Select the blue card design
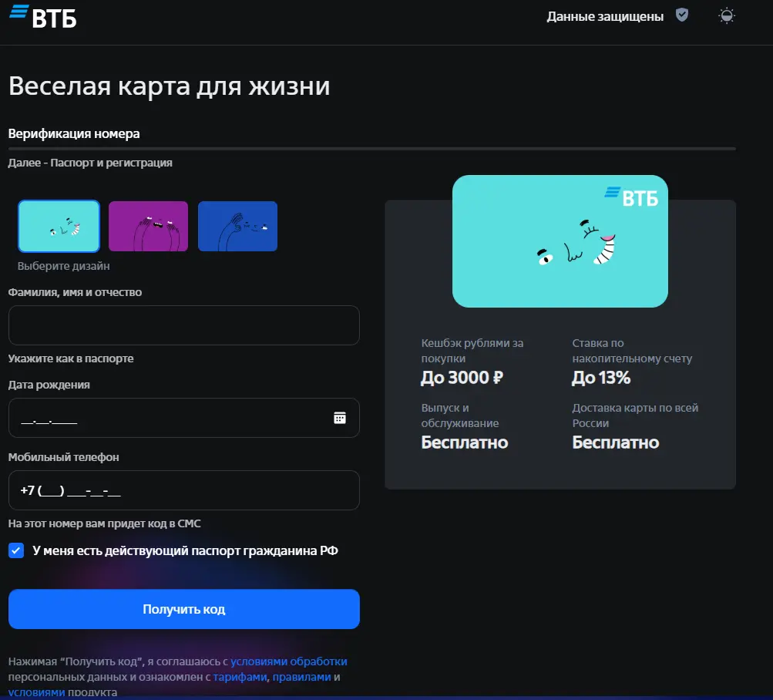773x700 pixels. point(237,227)
